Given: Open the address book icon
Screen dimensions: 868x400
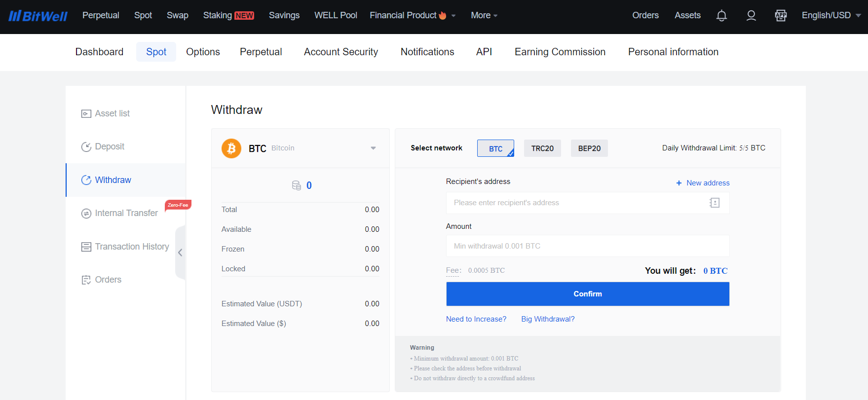Looking at the screenshot, I should tap(715, 203).
